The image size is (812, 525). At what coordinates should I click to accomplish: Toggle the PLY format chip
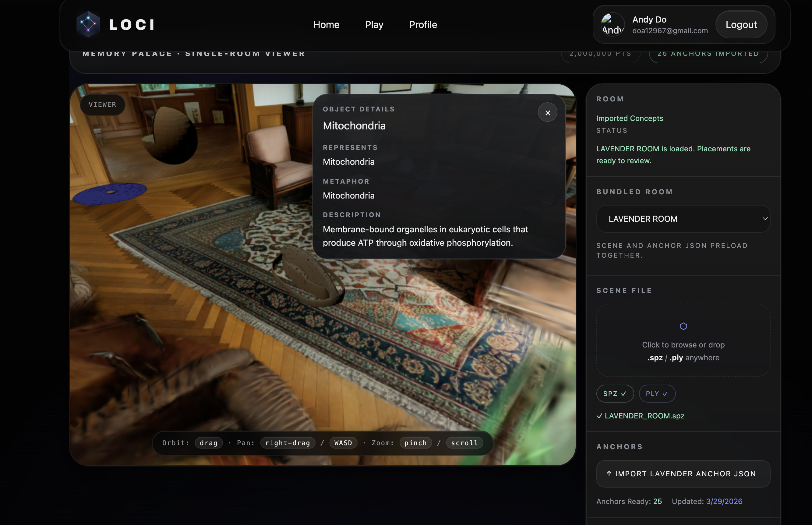pyautogui.click(x=657, y=393)
